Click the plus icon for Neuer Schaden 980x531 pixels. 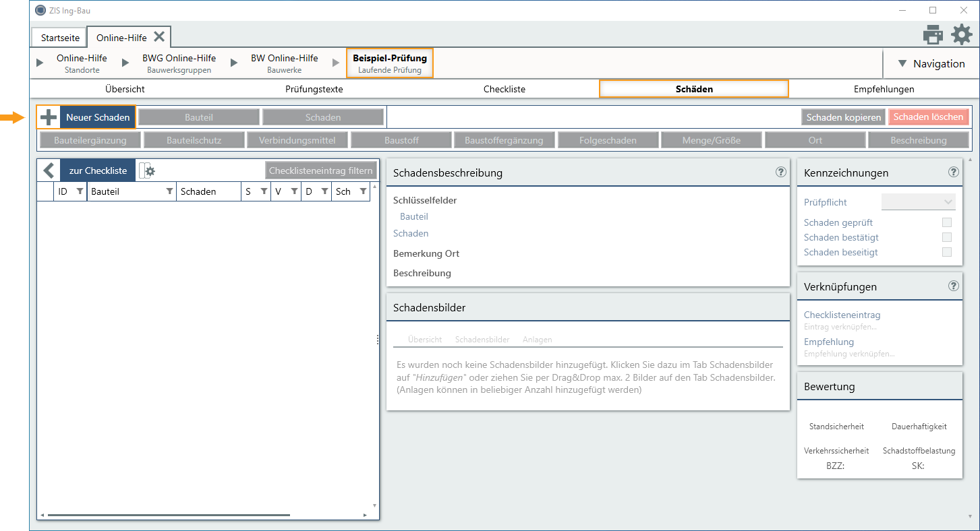[49, 117]
